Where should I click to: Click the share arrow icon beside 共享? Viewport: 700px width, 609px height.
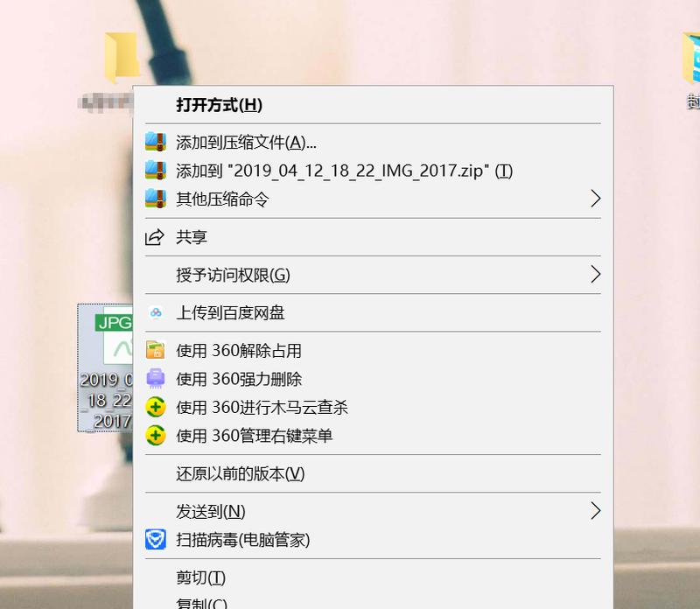pyautogui.click(x=155, y=237)
